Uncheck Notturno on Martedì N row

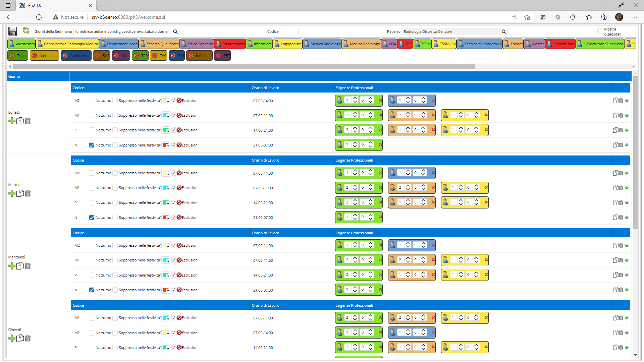[91, 218]
